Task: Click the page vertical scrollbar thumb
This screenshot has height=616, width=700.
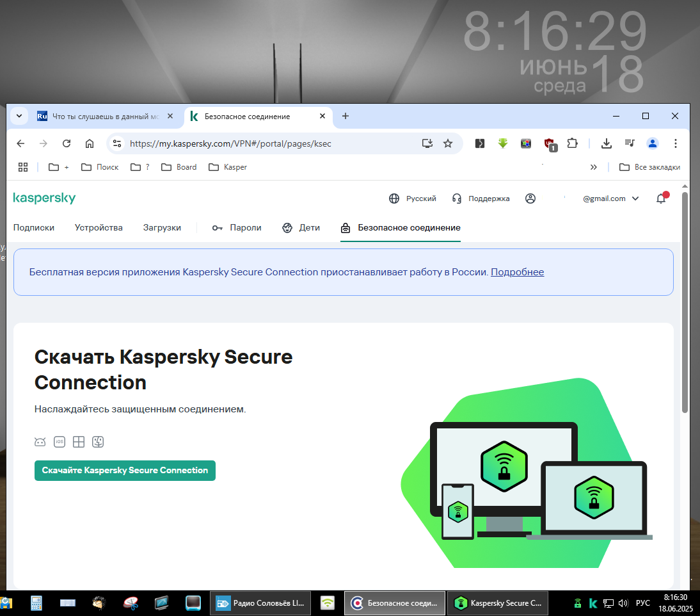Action: pos(685,302)
